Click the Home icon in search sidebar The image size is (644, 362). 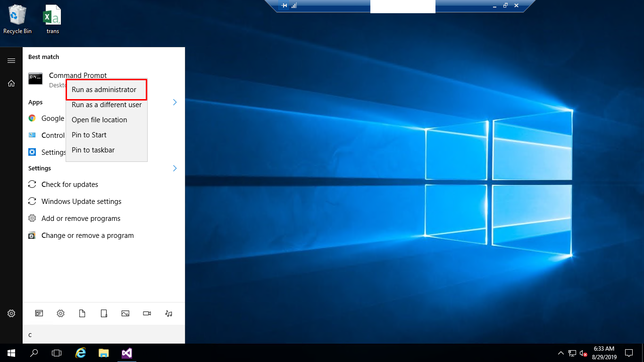(x=11, y=84)
